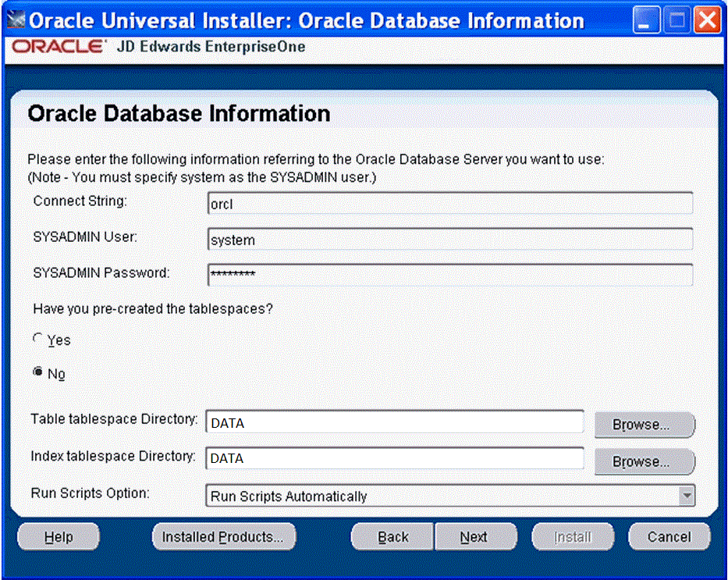Proceed with the Next button
The image size is (728, 580).
tap(474, 537)
